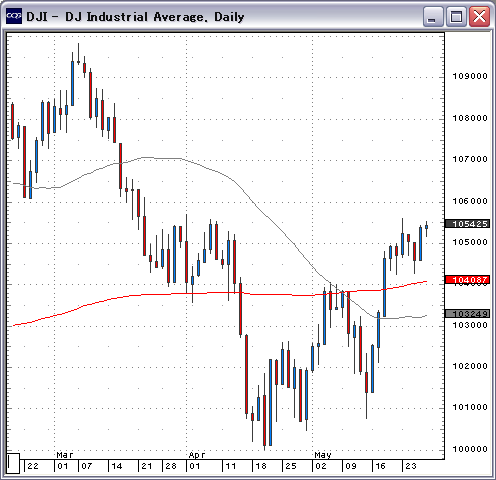Click the small box at the time axis start

coord(13,463)
